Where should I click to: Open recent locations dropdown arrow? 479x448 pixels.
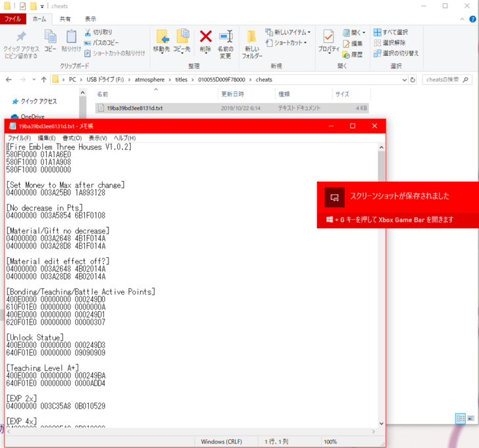34,80
